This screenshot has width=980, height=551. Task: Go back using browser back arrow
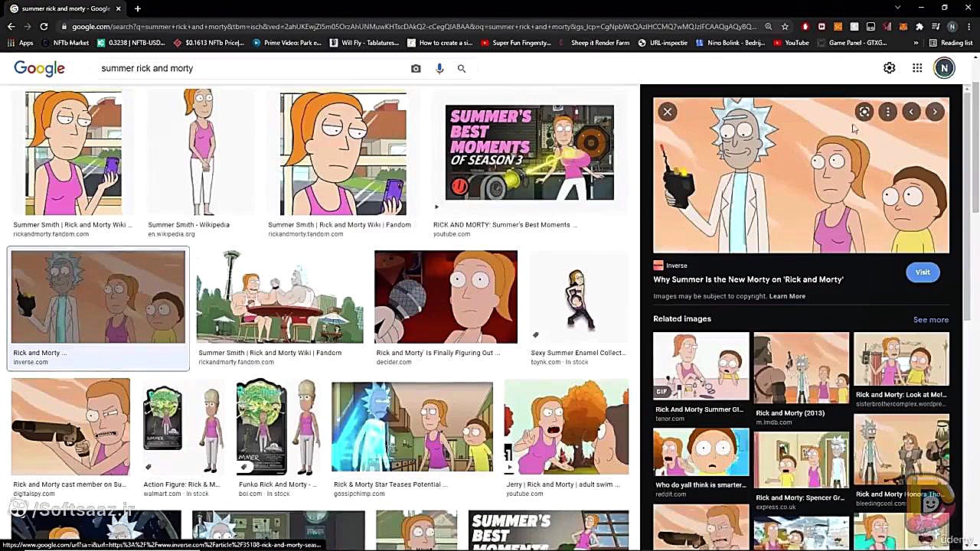click(x=11, y=26)
